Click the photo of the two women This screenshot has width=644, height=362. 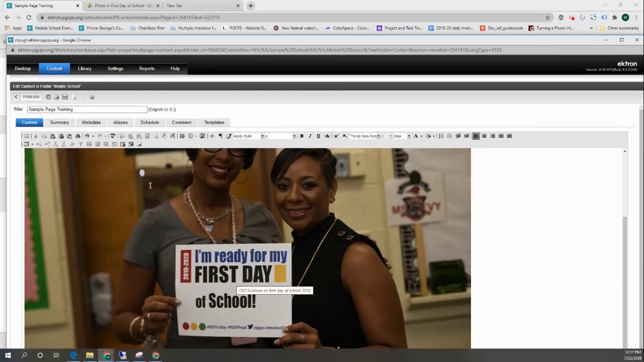tap(248, 248)
